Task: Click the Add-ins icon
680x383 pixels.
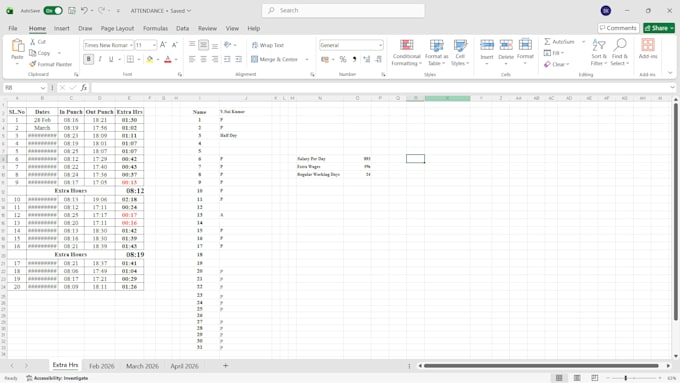Action: coord(648,45)
